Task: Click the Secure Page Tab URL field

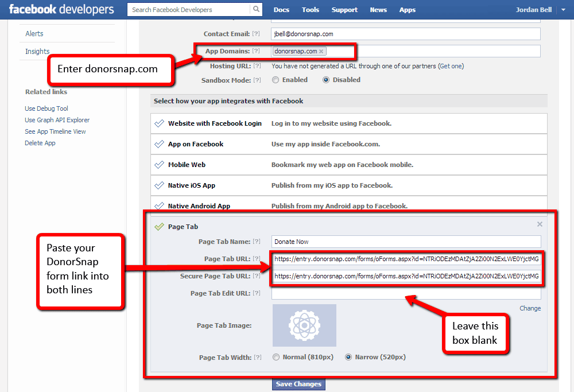Action: pos(406,276)
